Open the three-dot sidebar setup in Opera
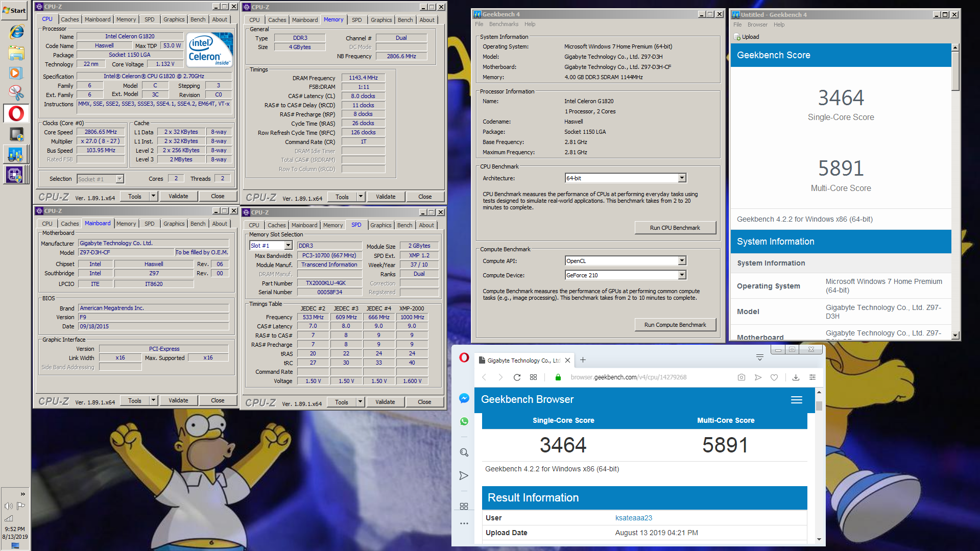Viewport: 980px width, 551px height. tap(464, 523)
